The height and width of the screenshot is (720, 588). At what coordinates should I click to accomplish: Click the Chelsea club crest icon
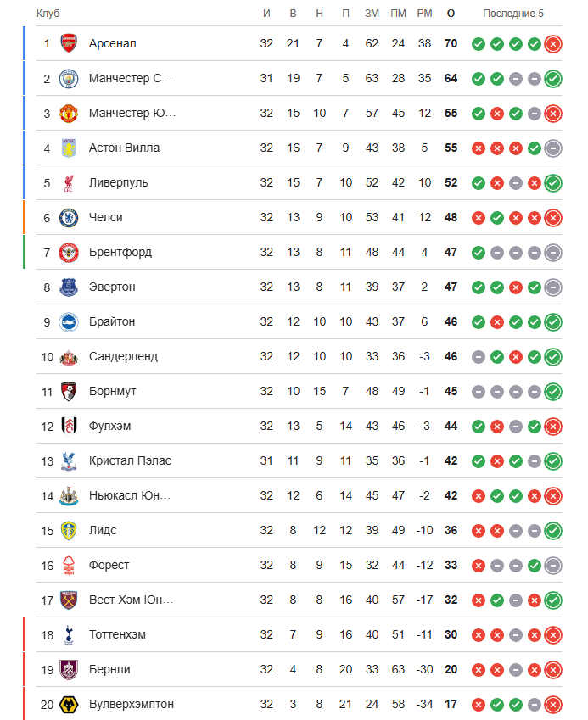tap(69, 217)
